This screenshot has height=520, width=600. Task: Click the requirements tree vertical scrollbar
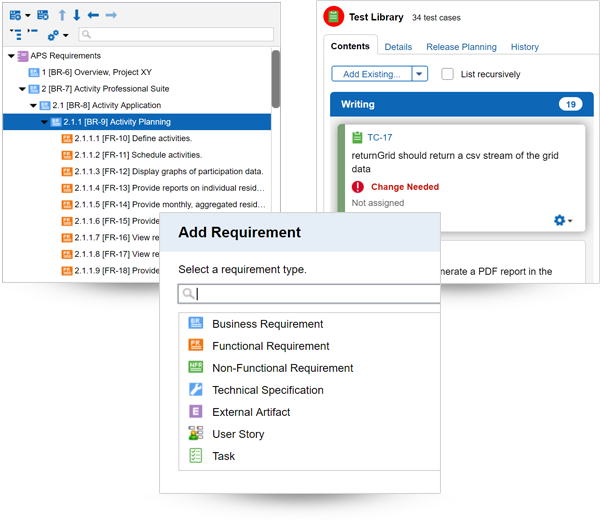(276, 79)
